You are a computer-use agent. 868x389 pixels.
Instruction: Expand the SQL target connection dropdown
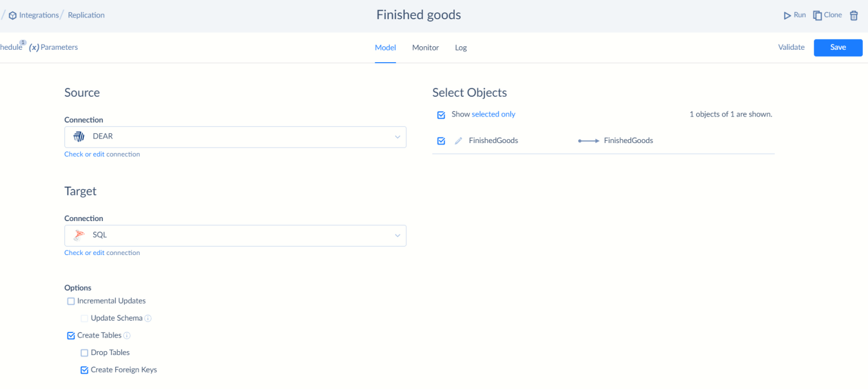click(x=397, y=235)
